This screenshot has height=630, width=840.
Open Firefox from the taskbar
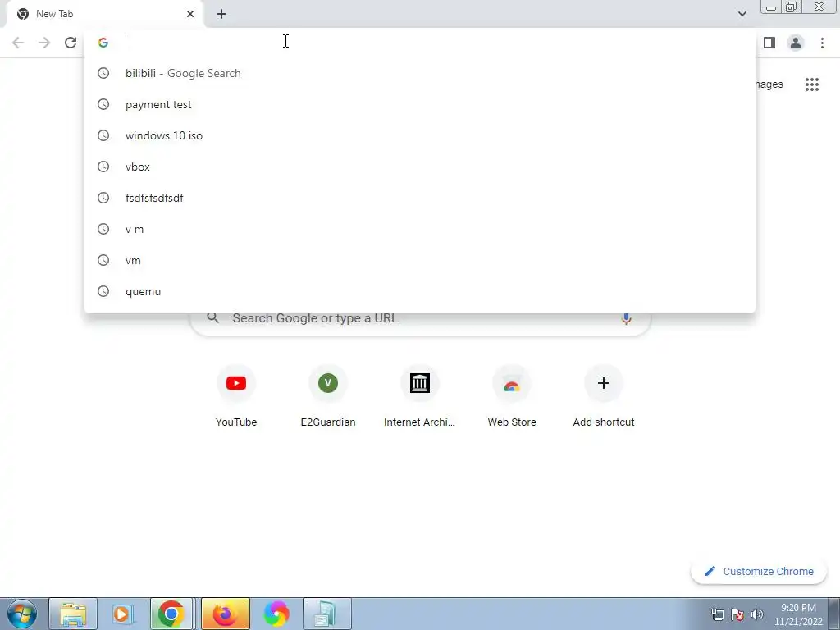point(226,614)
